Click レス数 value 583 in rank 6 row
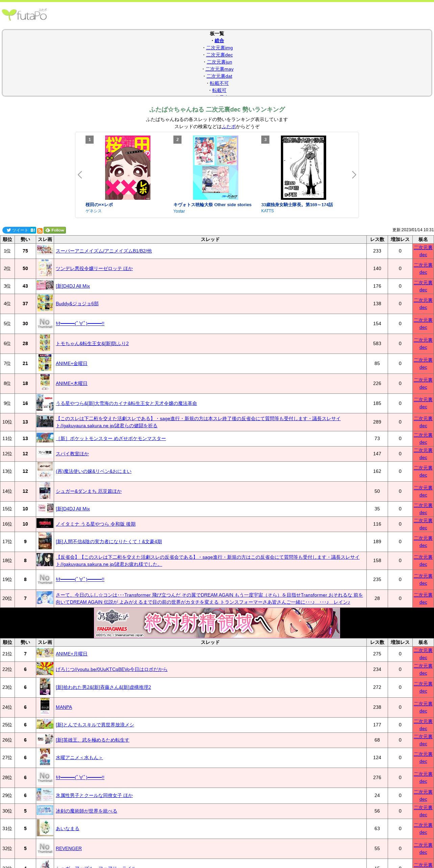The width and height of the screenshot is (434, 868). (x=377, y=343)
